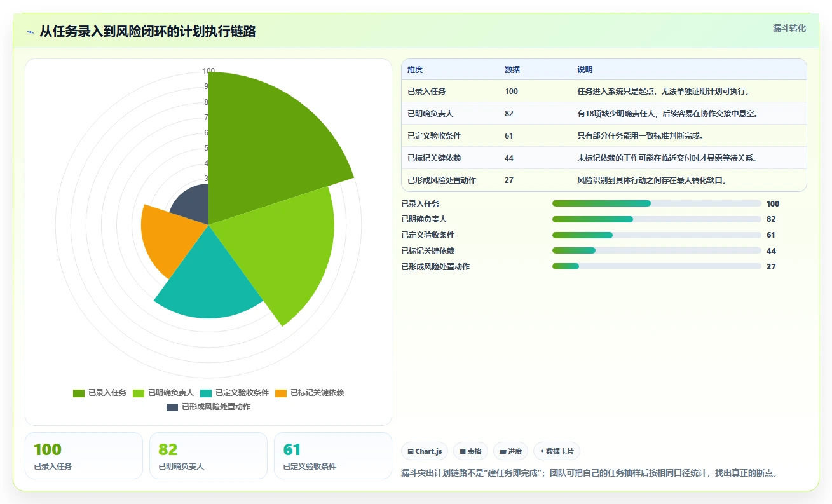This screenshot has height=504, width=832.
Task: Click the 61 value after the progress bar
Action: click(x=771, y=235)
